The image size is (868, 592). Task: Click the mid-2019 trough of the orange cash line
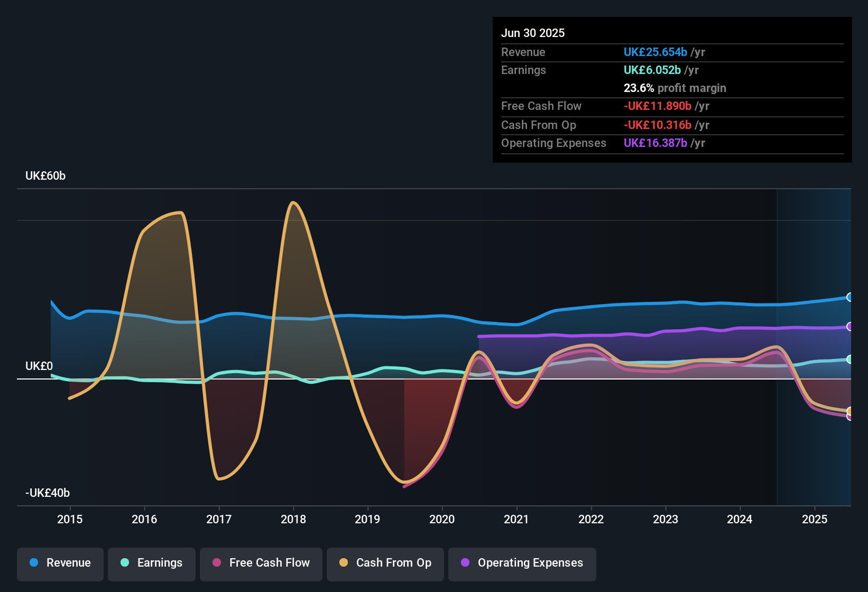[404, 482]
